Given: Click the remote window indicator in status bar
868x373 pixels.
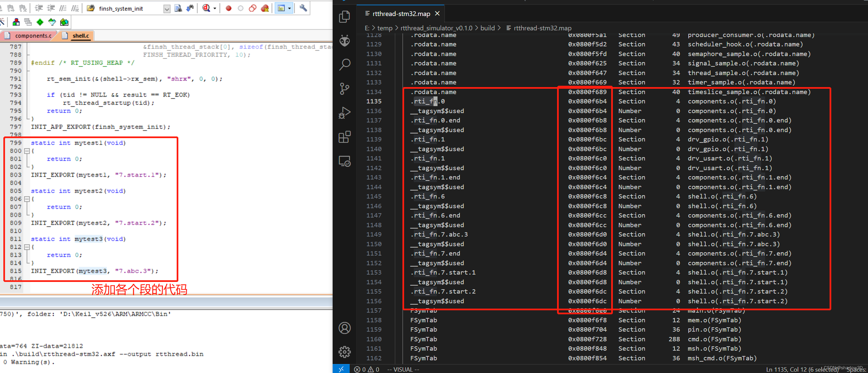Looking at the screenshot, I should (341, 369).
